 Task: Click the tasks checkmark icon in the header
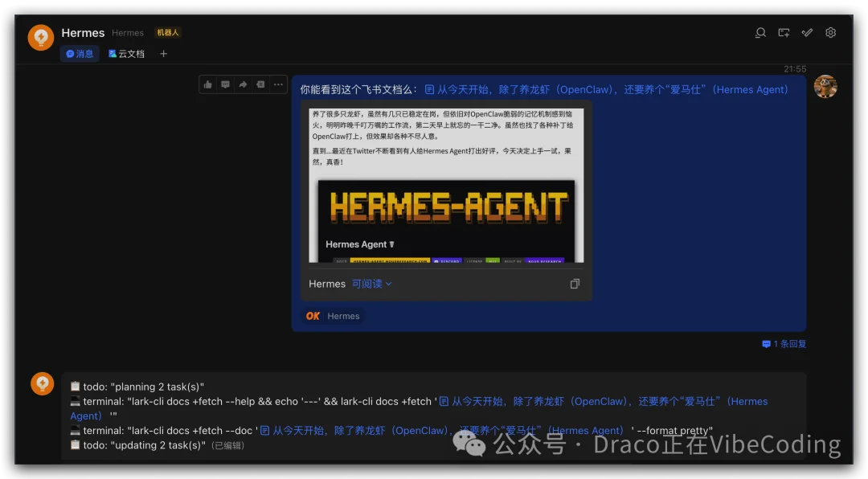tap(807, 33)
